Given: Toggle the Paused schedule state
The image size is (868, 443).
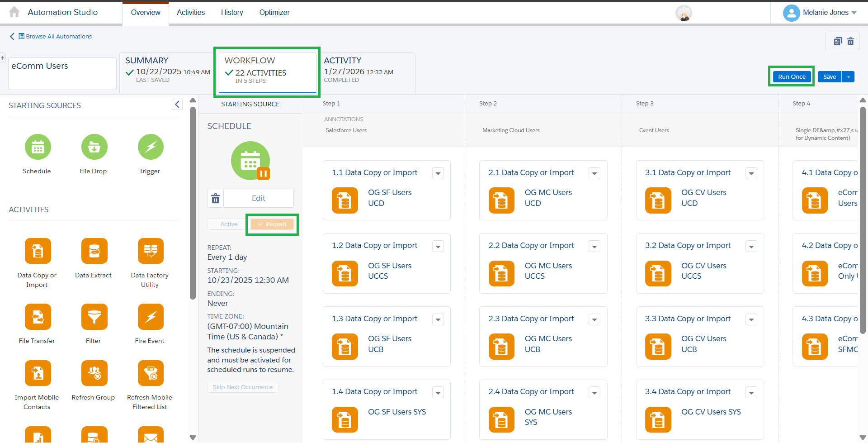Looking at the screenshot, I should pos(272,224).
